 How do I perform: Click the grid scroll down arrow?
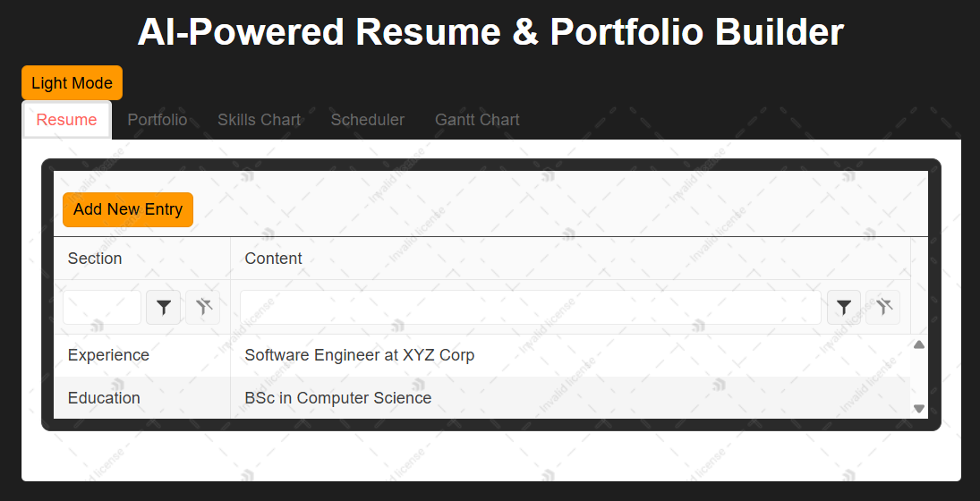click(x=919, y=409)
